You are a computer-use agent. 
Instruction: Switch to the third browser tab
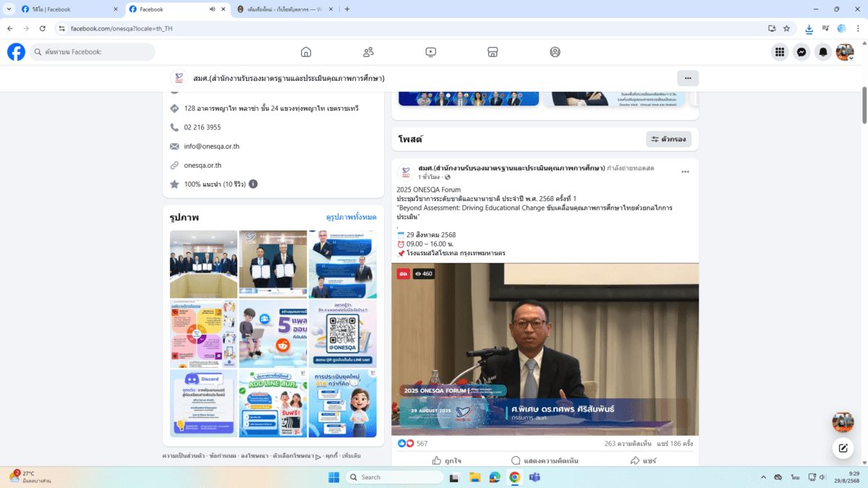tap(285, 9)
